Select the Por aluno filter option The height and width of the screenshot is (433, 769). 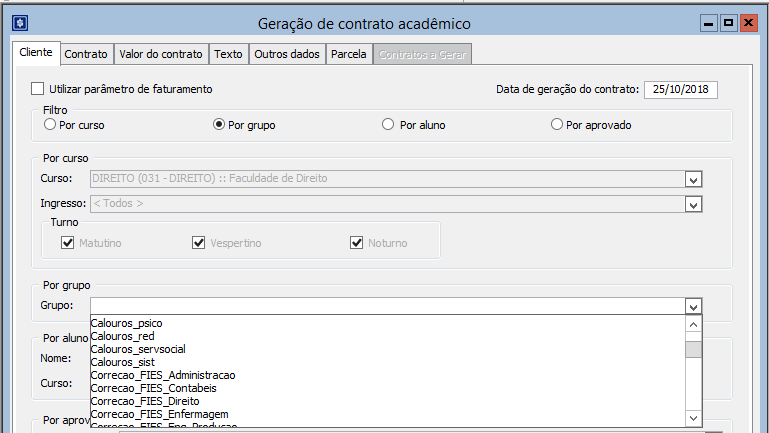click(x=388, y=125)
